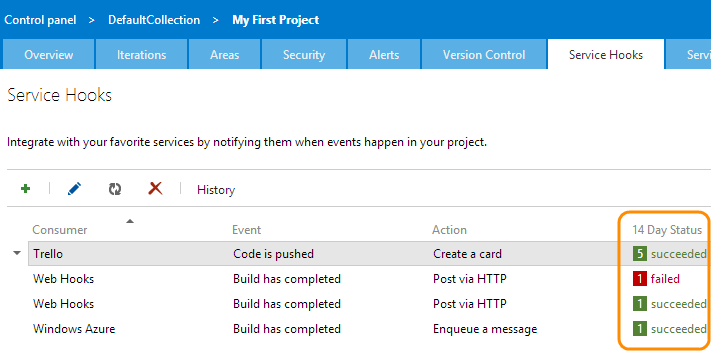711x364 pixels.
Task: Navigate to Control panel breadcrumb
Action: pos(40,20)
